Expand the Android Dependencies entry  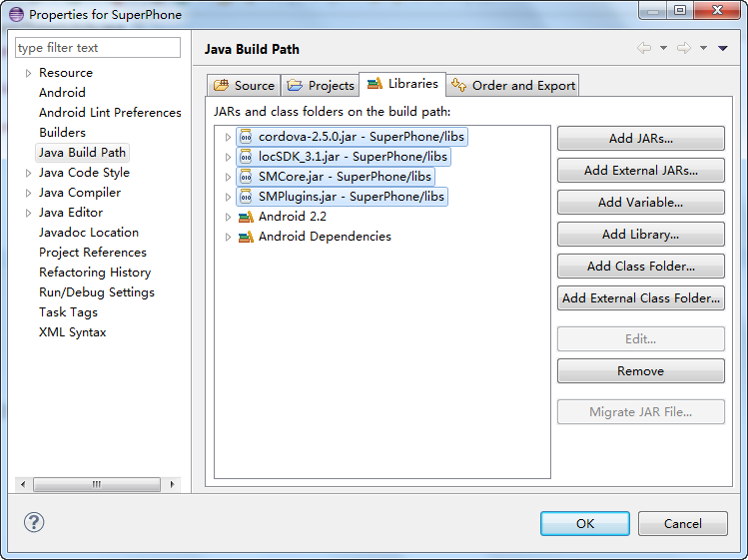[x=228, y=237]
